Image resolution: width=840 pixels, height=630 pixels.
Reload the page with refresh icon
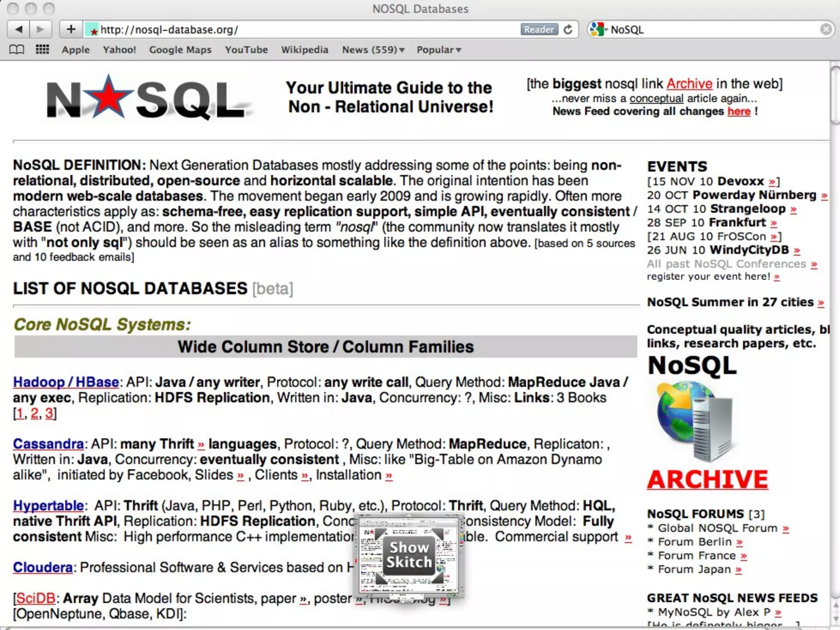tap(568, 30)
